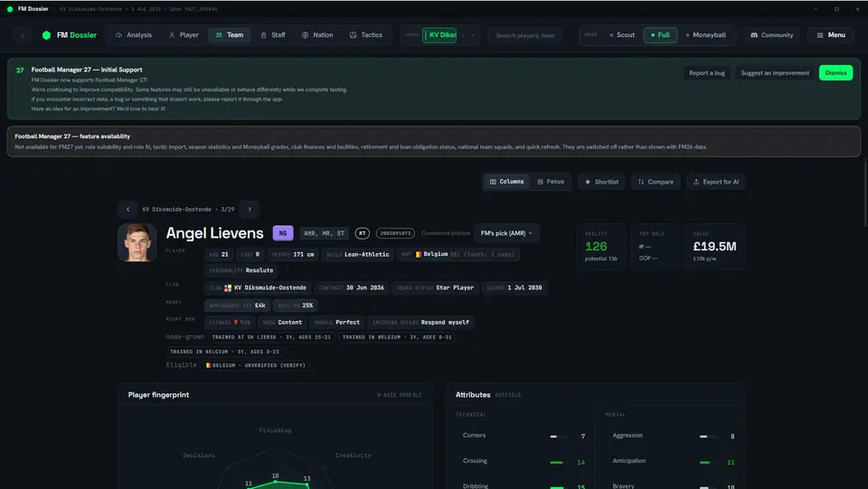868x489 pixels.
Task: Click the 'AMR, MR, ST' positions chip
Action: tap(325, 233)
